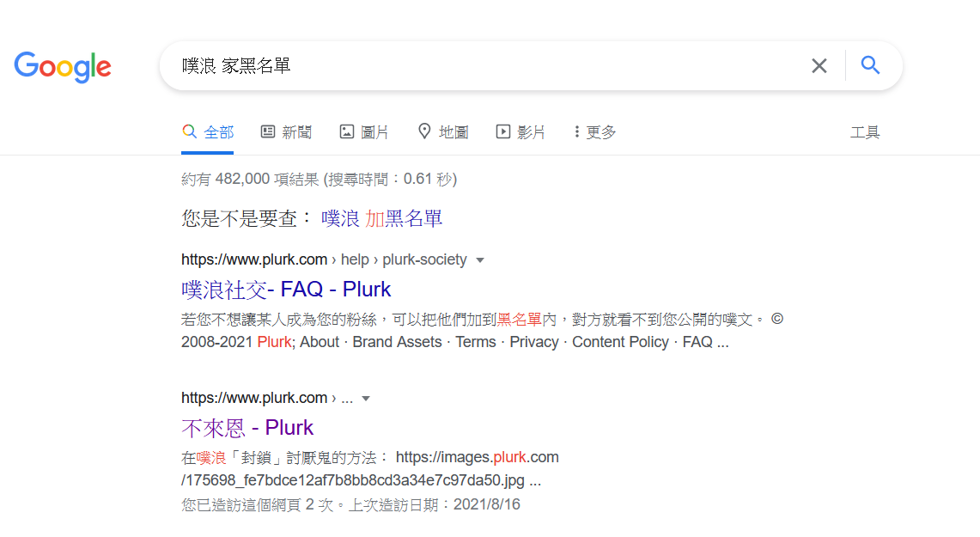
Task: Click the URL https://www.plurk.com › help › plurk-society
Action: (324, 259)
